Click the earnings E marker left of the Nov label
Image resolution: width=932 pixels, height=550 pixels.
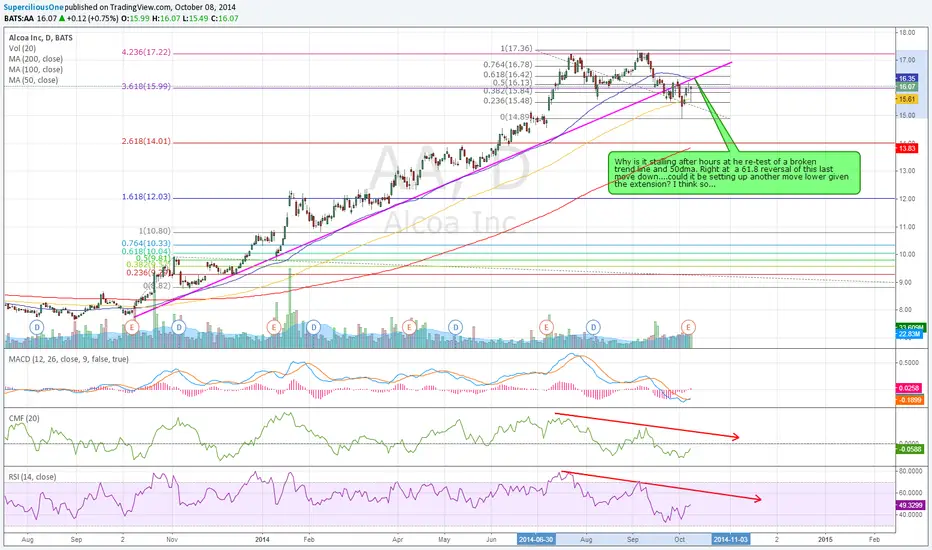132,327
